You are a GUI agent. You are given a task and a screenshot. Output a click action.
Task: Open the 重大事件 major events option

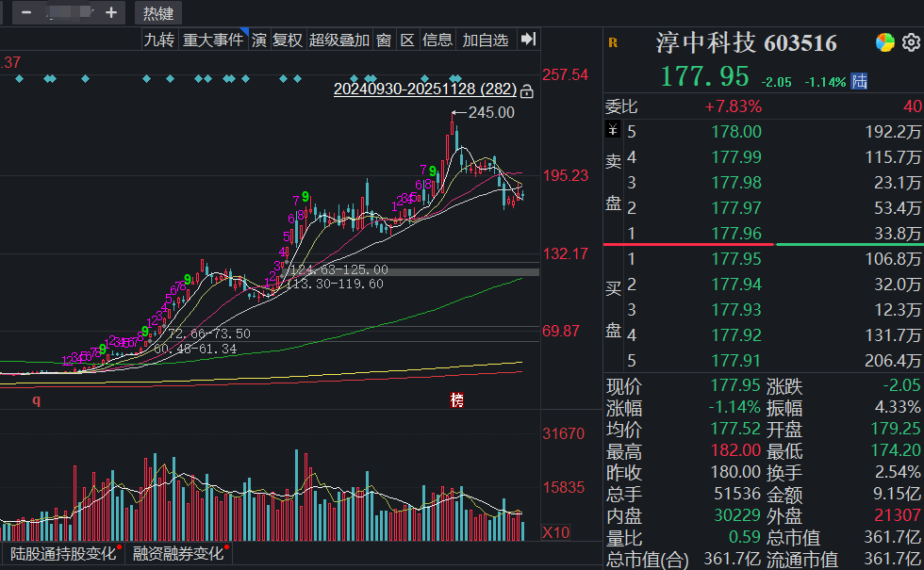[x=213, y=40]
